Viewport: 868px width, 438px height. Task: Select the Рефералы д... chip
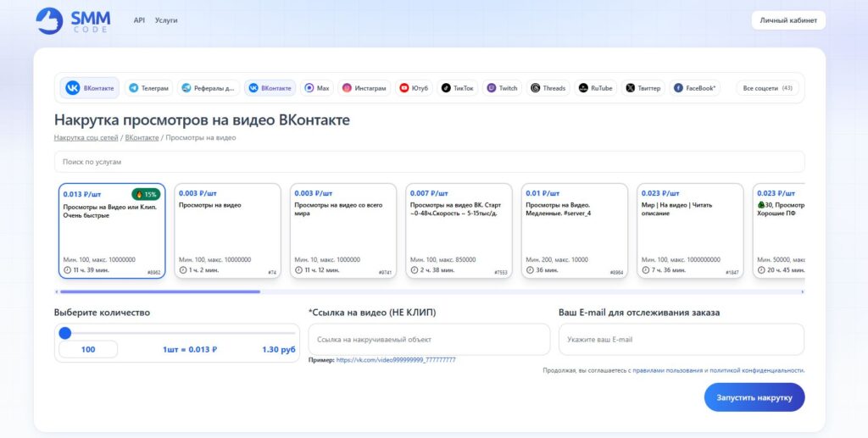[209, 88]
